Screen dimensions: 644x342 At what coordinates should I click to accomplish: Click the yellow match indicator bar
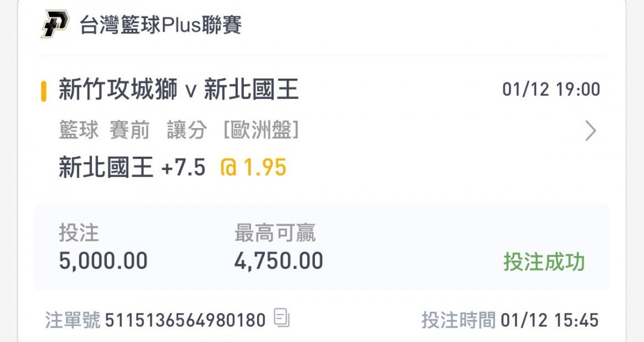click(x=44, y=91)
